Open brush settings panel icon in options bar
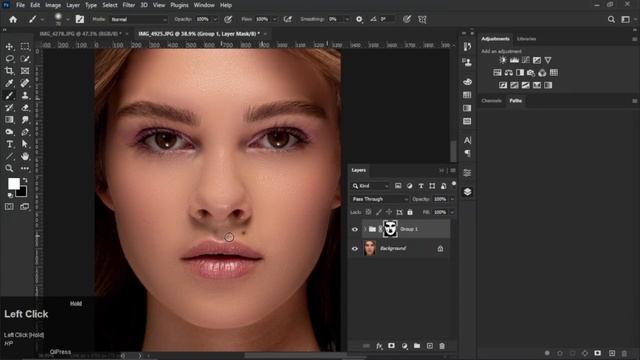 [80, 19]
